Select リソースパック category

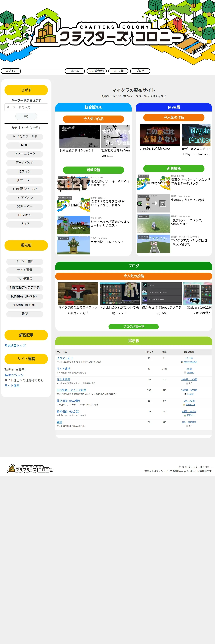coord(25,154)
